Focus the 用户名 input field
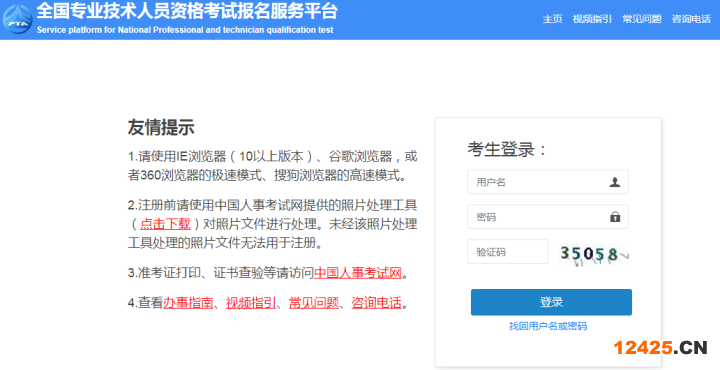The width and height of the screenshot is (720, 370). point(548,182)
